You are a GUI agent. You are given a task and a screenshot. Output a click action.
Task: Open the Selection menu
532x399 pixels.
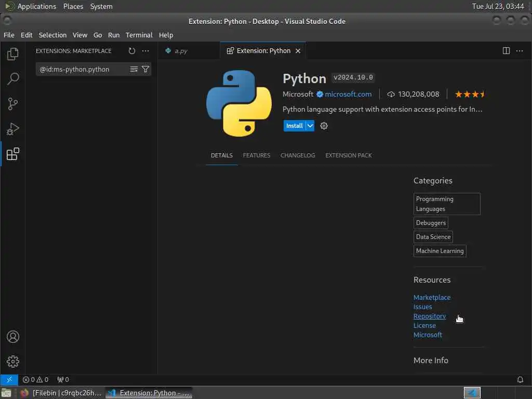(x=52, y=35)
